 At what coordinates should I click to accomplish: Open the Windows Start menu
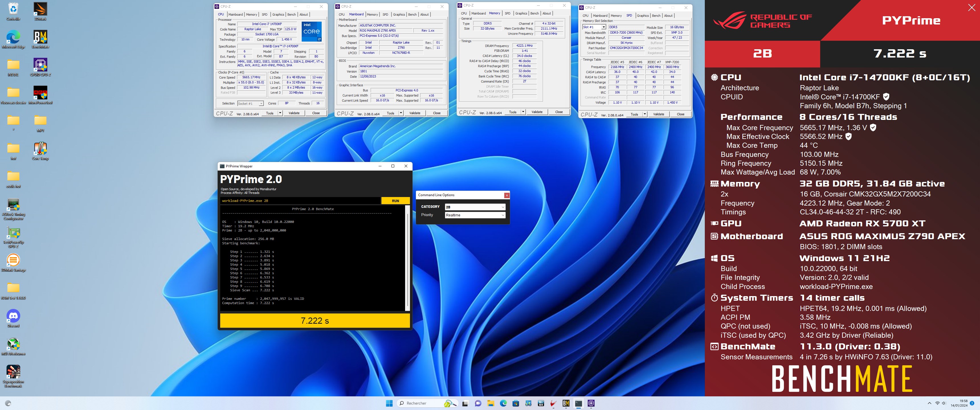tap(389, 403)
